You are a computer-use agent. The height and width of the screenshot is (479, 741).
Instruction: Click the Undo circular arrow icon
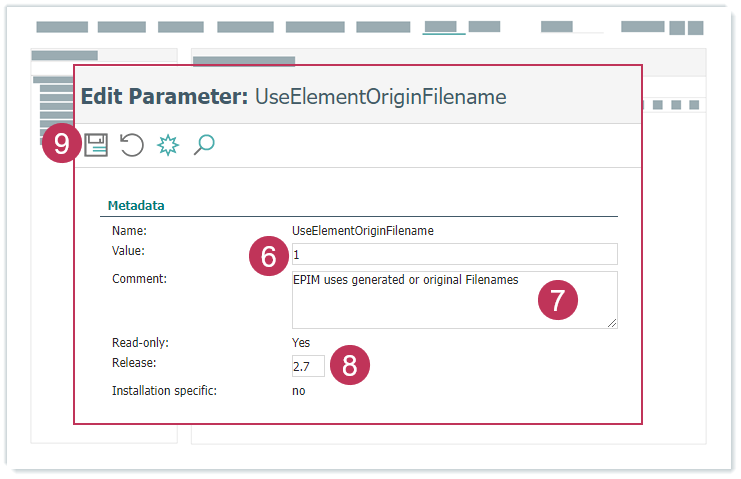[x=132, y=146]
